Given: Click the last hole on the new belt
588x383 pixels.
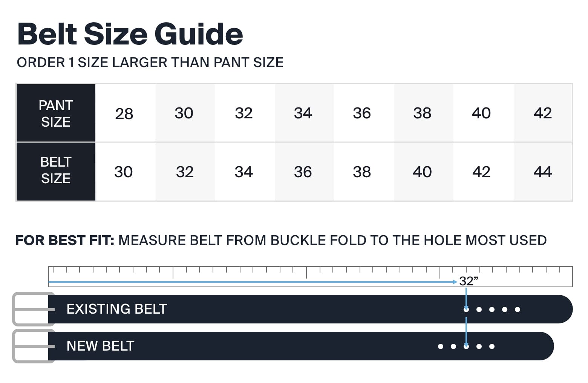Looking at the screenshot, I should [x=492, y=346].
